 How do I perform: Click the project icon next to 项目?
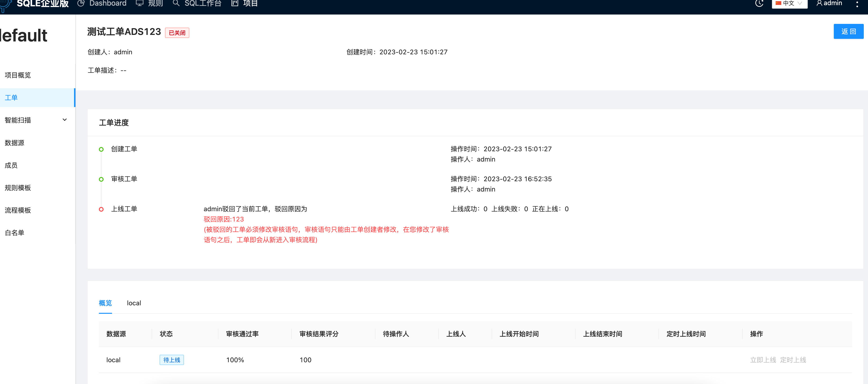(x=235, y=3)
